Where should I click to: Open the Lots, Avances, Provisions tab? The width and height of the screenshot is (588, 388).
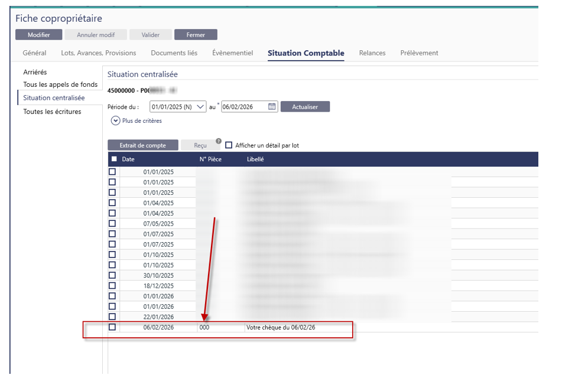click(99, 53)
